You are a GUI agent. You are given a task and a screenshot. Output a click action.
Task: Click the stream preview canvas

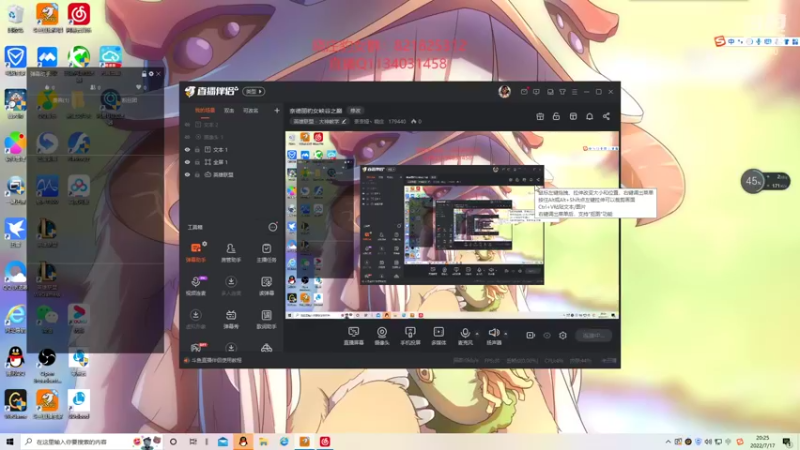[452, 225]
